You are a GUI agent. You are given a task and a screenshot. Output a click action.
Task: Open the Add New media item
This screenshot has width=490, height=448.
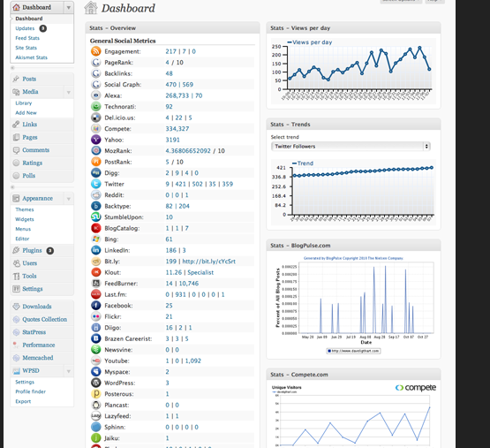click(26, 112)
